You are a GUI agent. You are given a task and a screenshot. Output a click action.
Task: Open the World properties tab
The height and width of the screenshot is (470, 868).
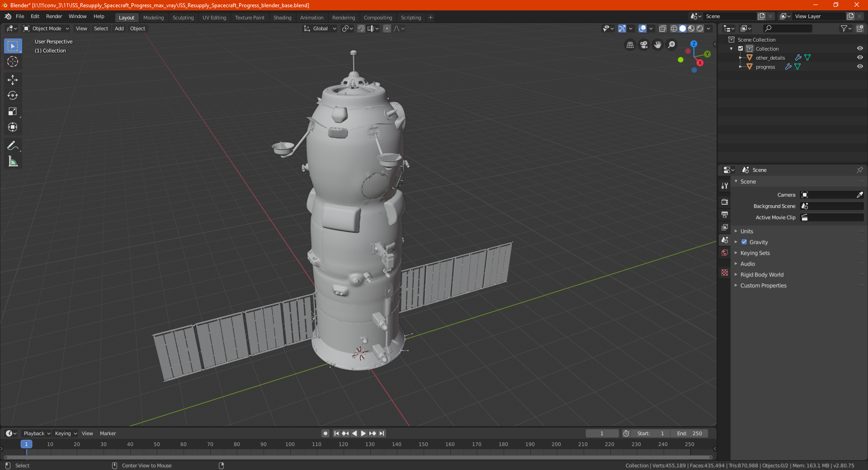click(x=725, y=253)
